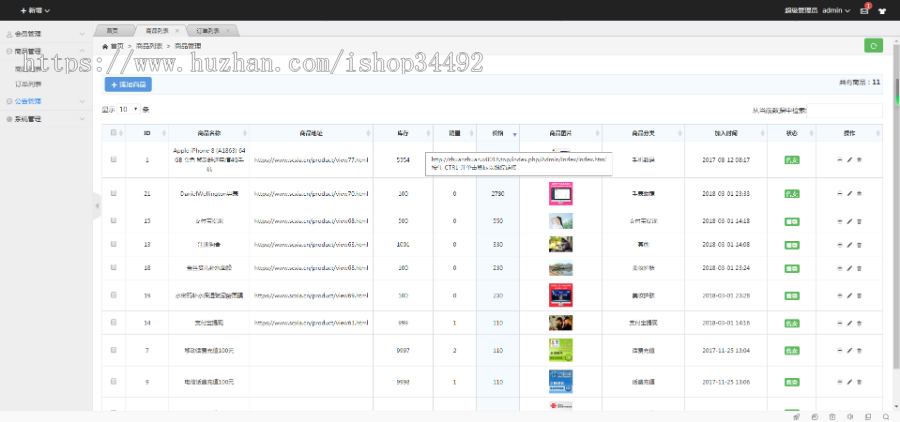Click the trash delete icon for product ID 21
The height and width of the screenshot is (422, 900).
click(859, 193)
